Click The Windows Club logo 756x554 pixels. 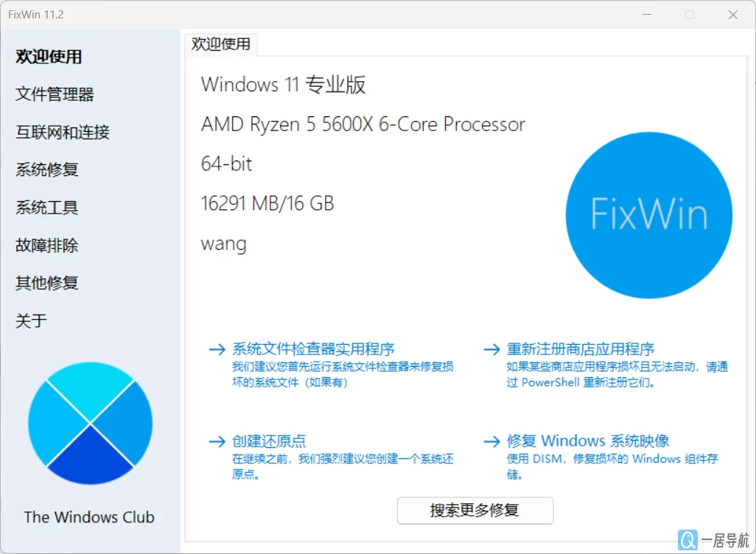click(90, 422)
